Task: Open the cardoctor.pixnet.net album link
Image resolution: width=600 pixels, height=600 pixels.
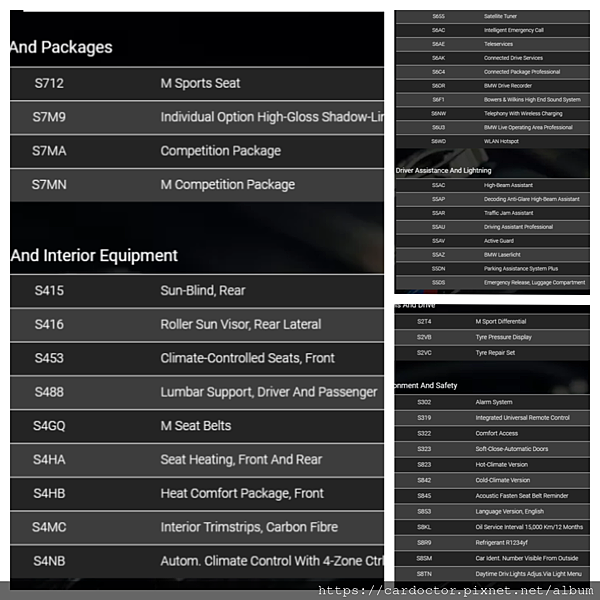Action: 455,591
